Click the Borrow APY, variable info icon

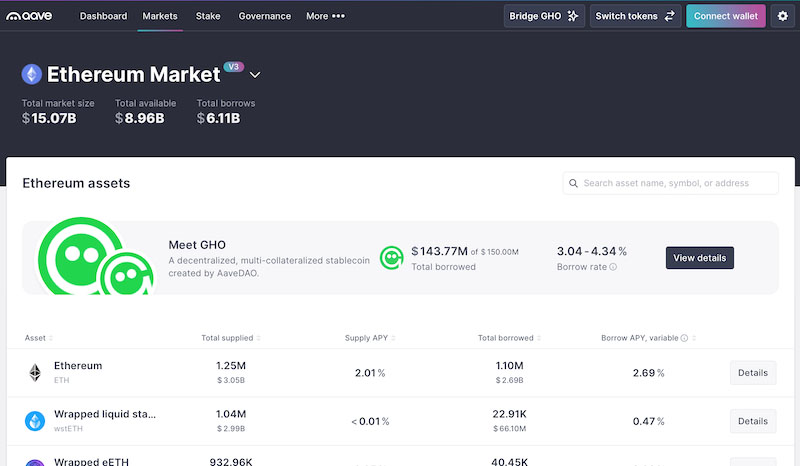point(684,338)
